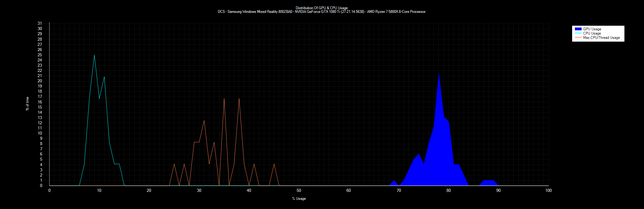The height and width of the screenshot is (209, 644).
Task: Click the orange Max.CPU/Thread legend line
Action: click(578, 38)
